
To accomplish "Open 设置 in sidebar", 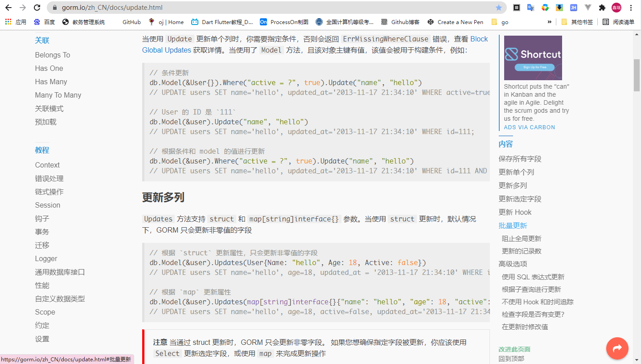I will pos(42,339).
